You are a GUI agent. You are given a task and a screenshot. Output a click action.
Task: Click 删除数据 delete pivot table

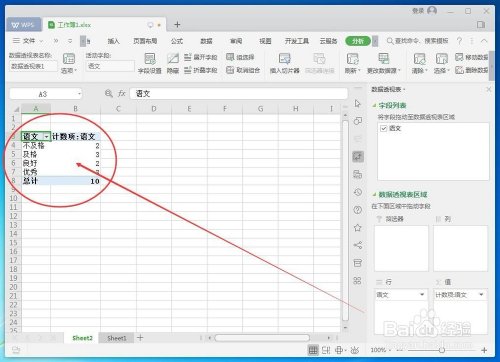coord(472,70)
